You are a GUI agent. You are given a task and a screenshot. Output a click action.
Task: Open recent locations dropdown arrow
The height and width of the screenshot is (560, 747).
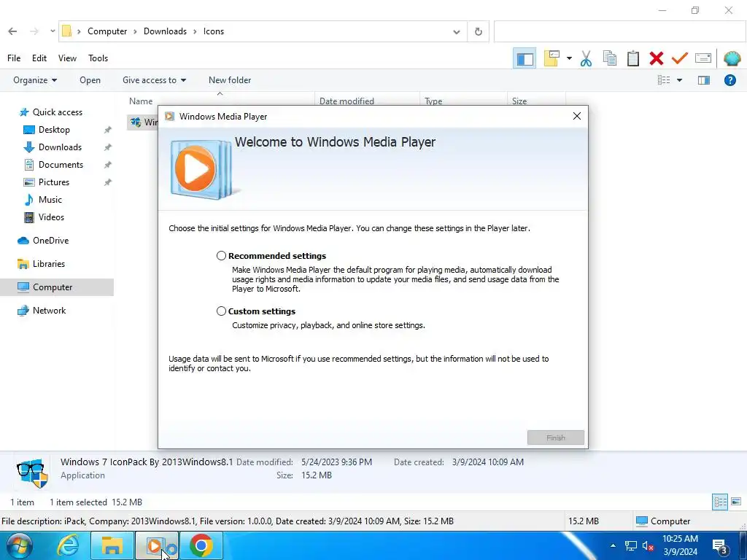tap(53, 31)
